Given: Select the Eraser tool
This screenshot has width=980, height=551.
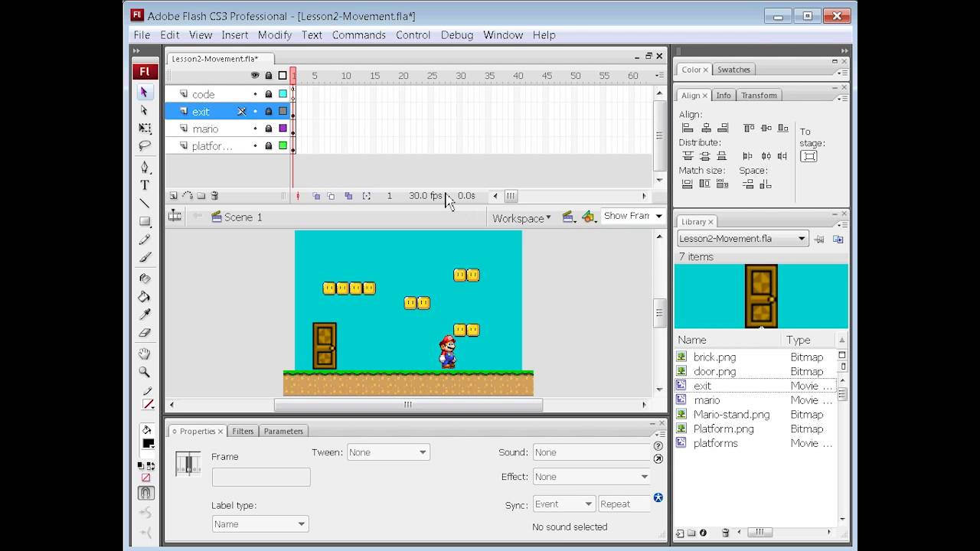Looking at the screenshot, I should click(x=144, y=333).
